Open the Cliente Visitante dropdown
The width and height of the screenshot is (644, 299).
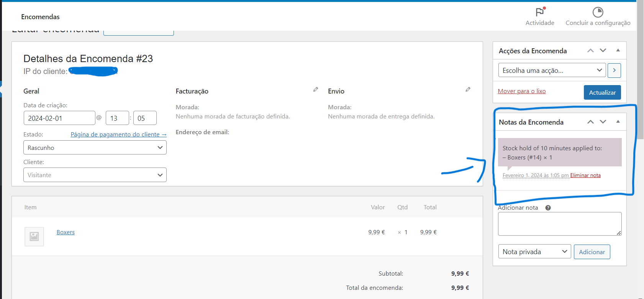click(95, 175)
